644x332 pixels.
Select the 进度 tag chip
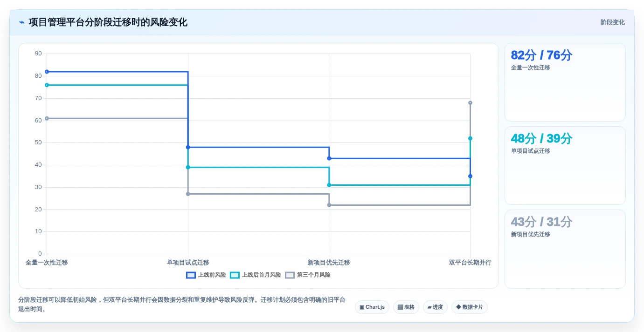tap(435, 307)
